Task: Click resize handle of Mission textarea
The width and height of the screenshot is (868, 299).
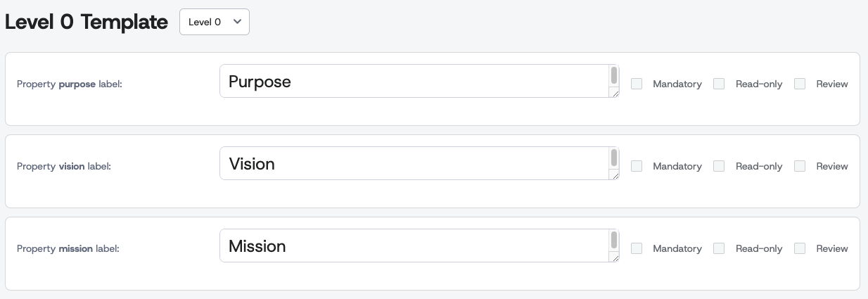Action: tap(615, 257)
